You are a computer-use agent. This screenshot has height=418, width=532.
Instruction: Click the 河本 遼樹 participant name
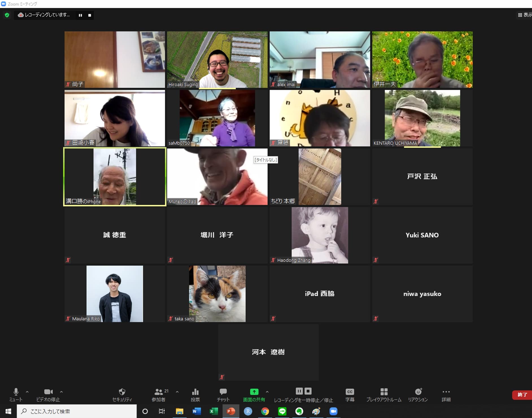(268, 352)
